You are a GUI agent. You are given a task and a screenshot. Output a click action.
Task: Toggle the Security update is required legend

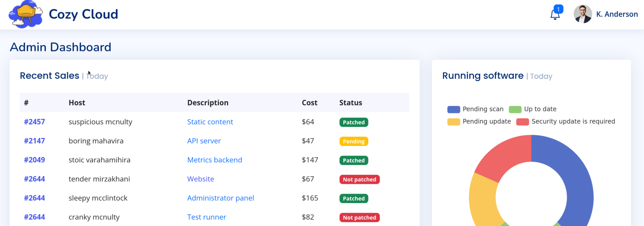[566, 121]
